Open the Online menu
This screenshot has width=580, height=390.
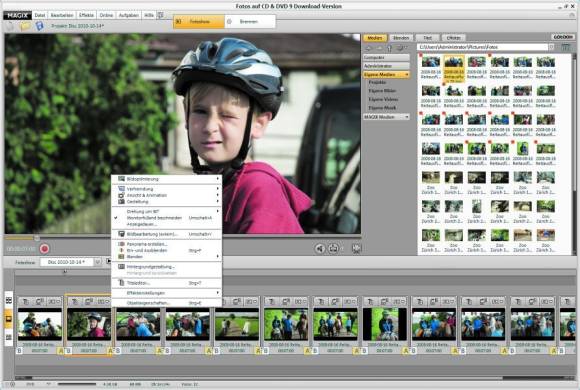point(106,15)
